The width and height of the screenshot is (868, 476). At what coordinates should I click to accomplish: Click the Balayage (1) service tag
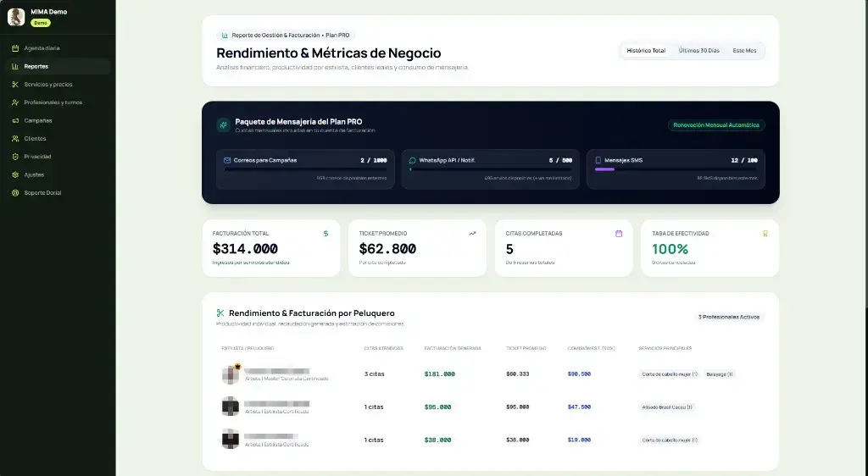[720, 374]
